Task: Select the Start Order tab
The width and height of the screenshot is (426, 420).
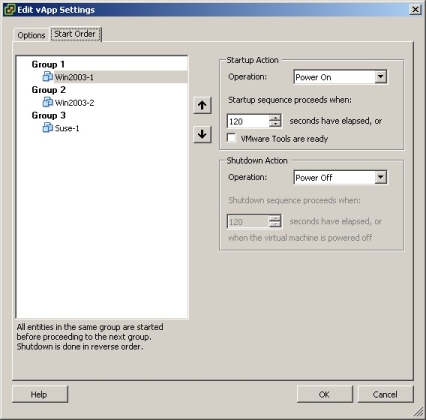Action: (76, 34)
